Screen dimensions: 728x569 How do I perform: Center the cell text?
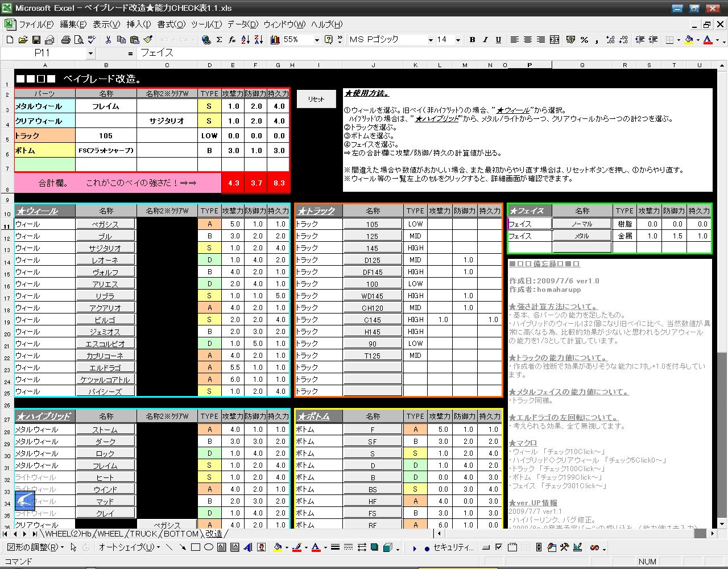(x=528, y=40)
